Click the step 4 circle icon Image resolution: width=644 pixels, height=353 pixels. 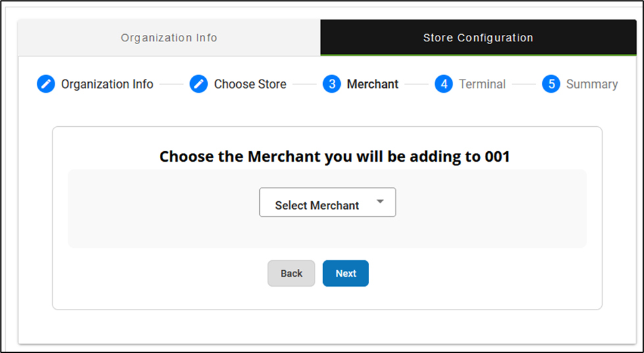(444, 84)
